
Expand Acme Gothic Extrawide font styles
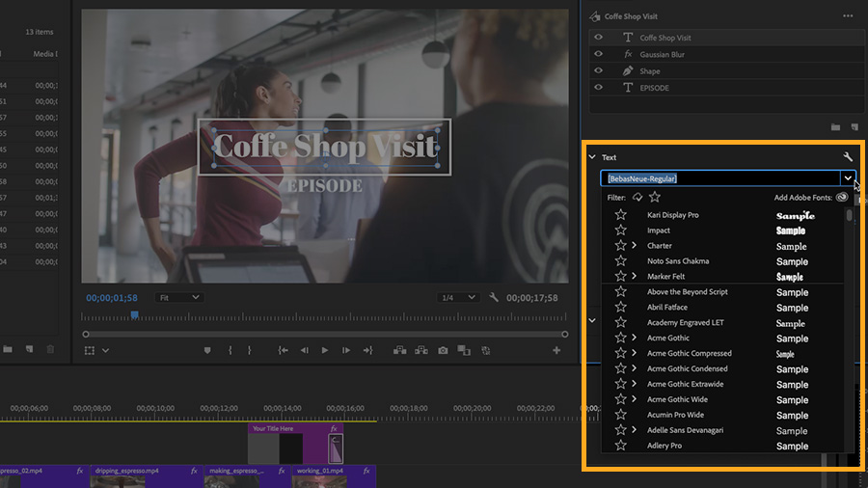tap(634, 384)
